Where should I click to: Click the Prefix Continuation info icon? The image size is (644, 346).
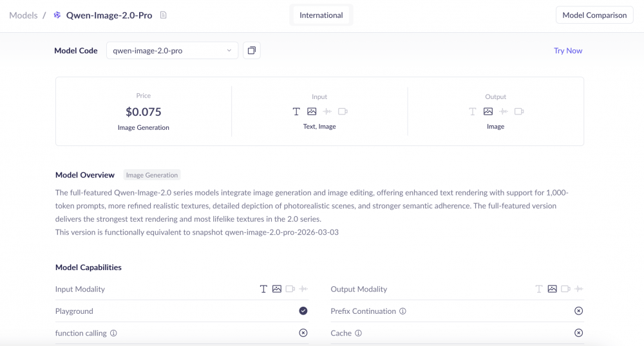(x=403, y=311)
